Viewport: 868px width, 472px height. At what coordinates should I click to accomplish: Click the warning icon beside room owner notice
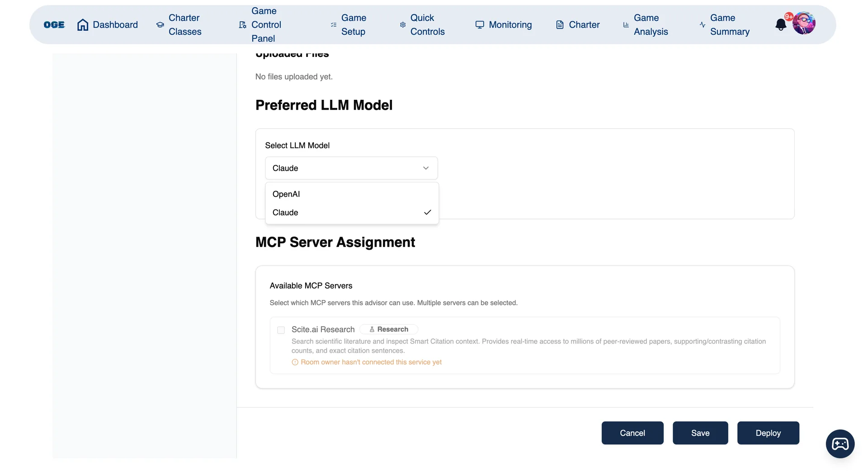tap(295, 362)
